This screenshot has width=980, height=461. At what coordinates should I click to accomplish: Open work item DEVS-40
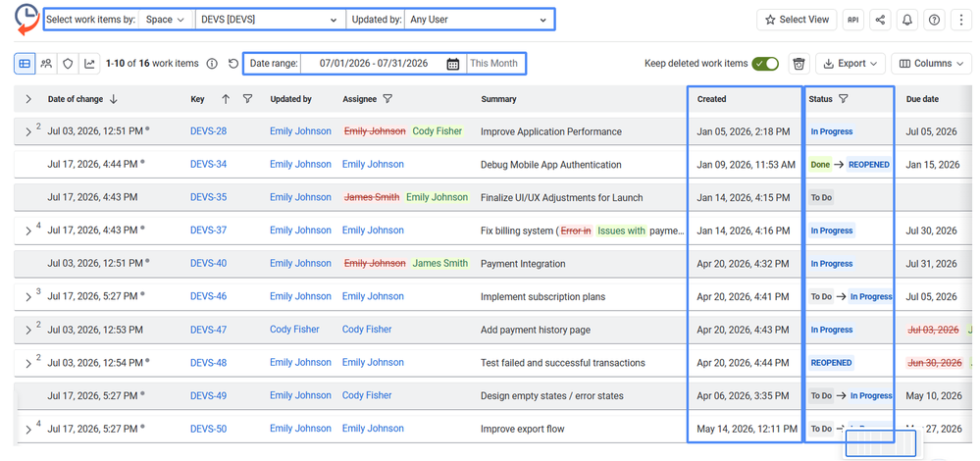pyautogui.click(x=208, y=263)
